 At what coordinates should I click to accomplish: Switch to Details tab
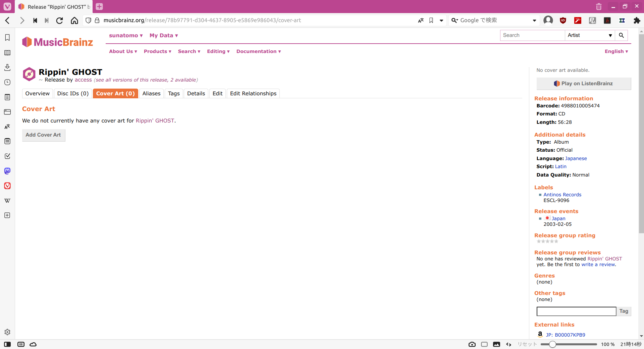[x=196, y=94]
